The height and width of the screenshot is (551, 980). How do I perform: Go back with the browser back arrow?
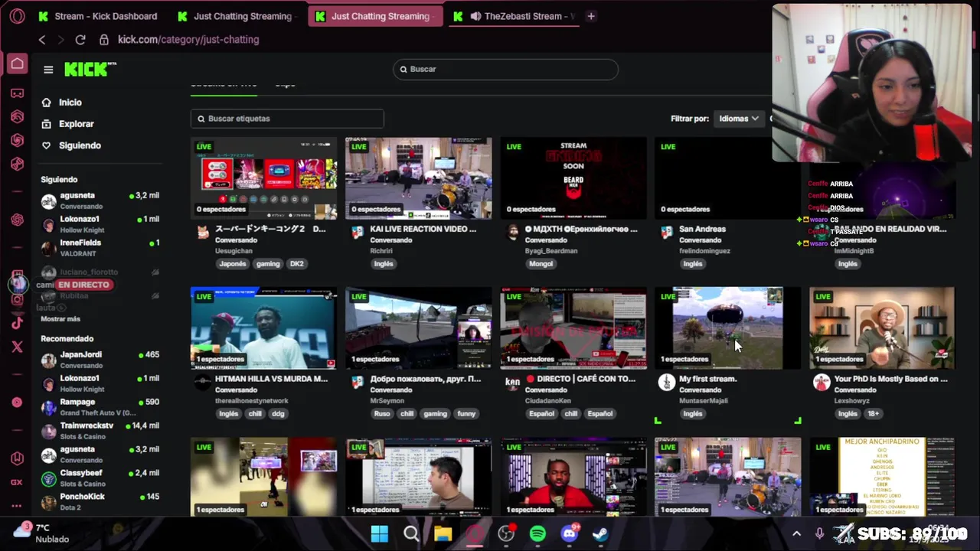[x=42, y=40]
